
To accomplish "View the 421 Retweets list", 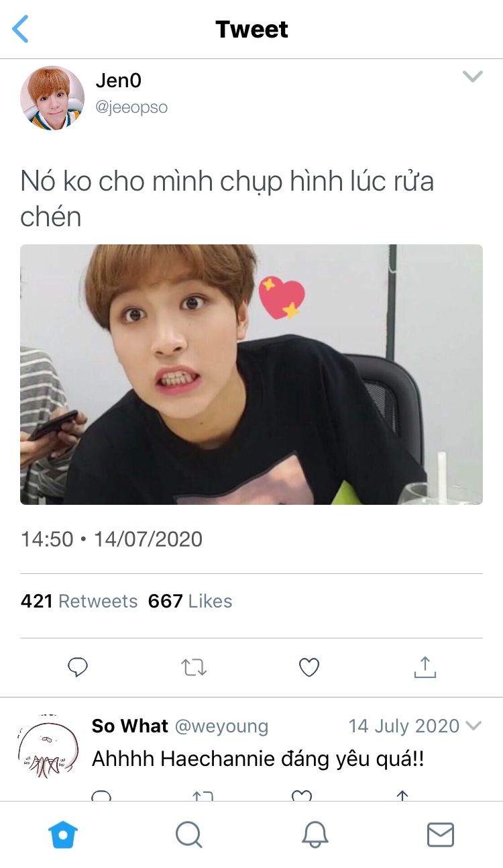I will (79, 601).
